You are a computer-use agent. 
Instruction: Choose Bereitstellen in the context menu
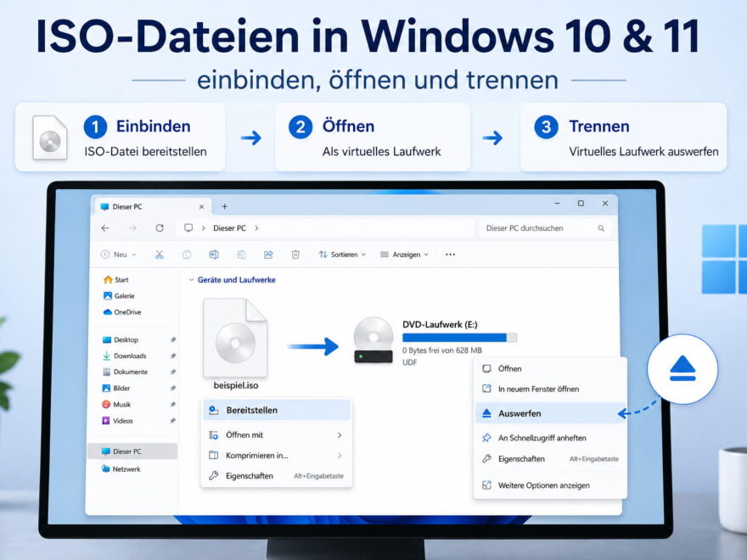[x=277, y=410]
